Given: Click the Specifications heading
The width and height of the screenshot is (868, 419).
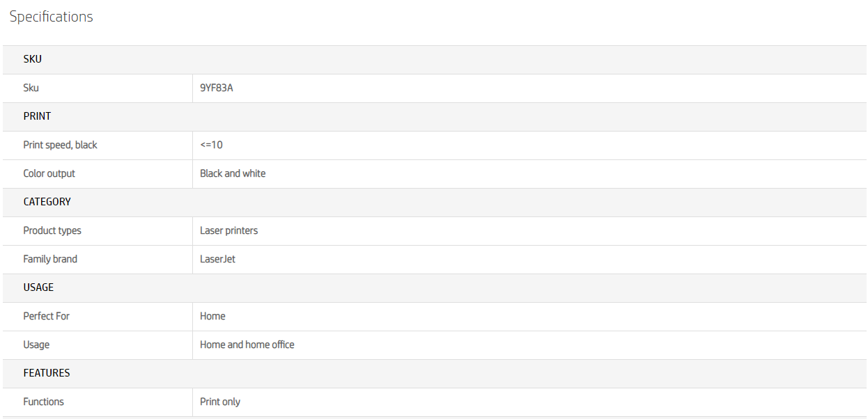Looking at the screenshot, I should tap(51, 17).
